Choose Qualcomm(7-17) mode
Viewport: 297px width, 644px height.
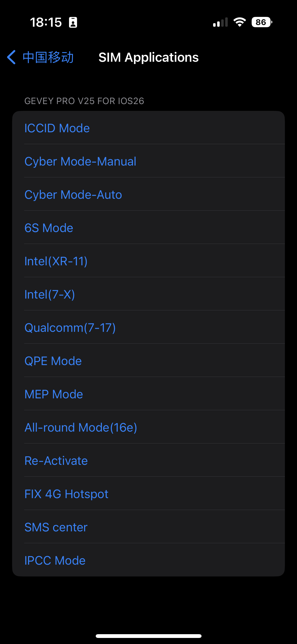point(70,328)
